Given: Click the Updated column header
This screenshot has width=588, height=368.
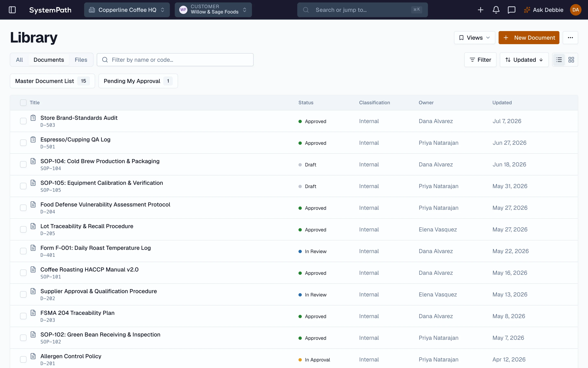Looking at the screenshot, I should point(502,103).
